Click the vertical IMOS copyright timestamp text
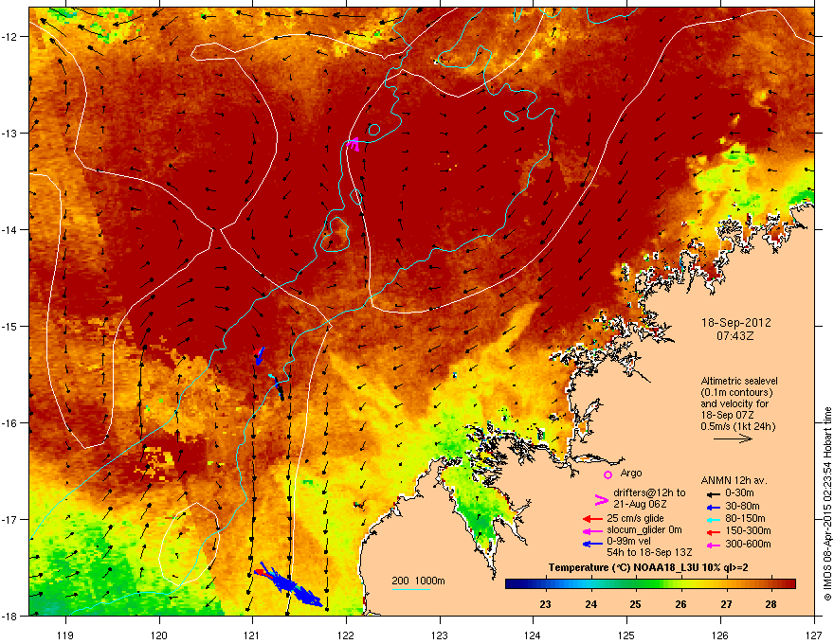This screenshot has width=834, height=644. (827, 504)
